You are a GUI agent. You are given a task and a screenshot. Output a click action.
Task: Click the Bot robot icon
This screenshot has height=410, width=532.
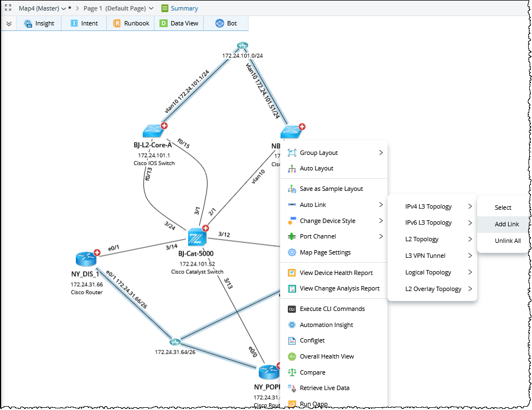point(220,23)
